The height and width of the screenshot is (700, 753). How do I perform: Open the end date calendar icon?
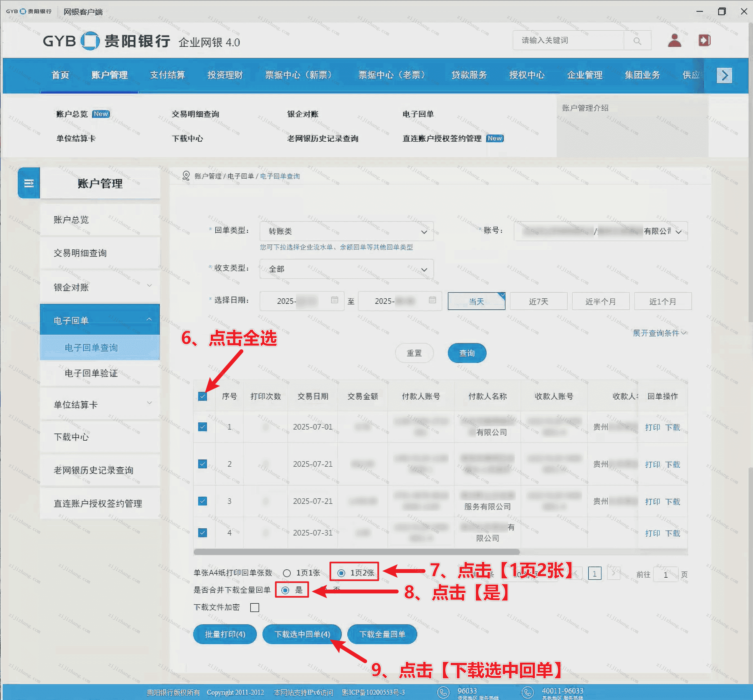coord(432,300)
